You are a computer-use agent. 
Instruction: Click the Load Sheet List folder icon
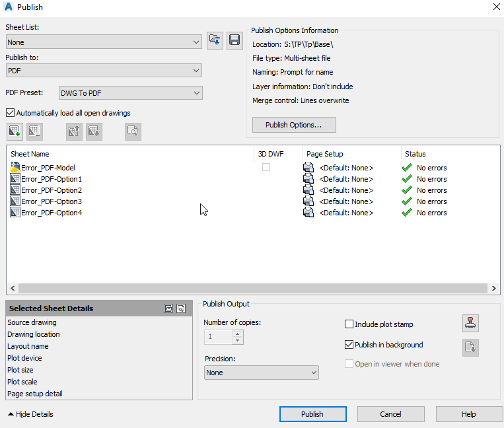pyautogui.click(x=215, y=40)
